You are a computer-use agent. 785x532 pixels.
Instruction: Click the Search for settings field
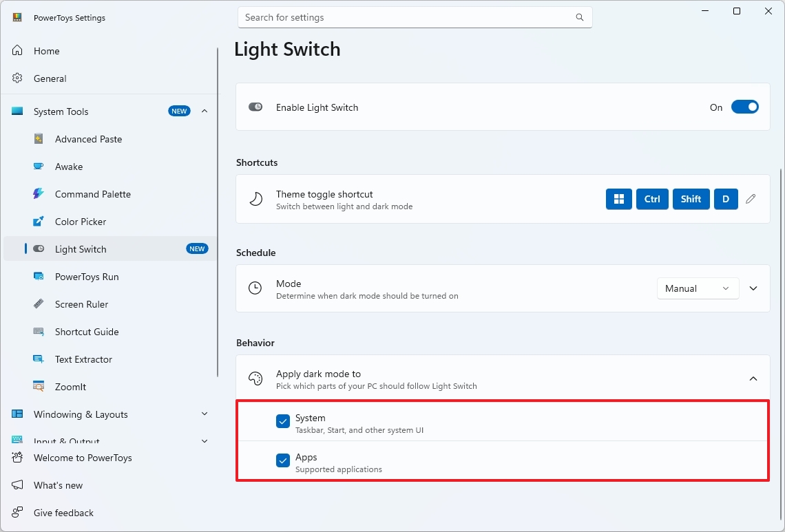click(x=413, y=17)
